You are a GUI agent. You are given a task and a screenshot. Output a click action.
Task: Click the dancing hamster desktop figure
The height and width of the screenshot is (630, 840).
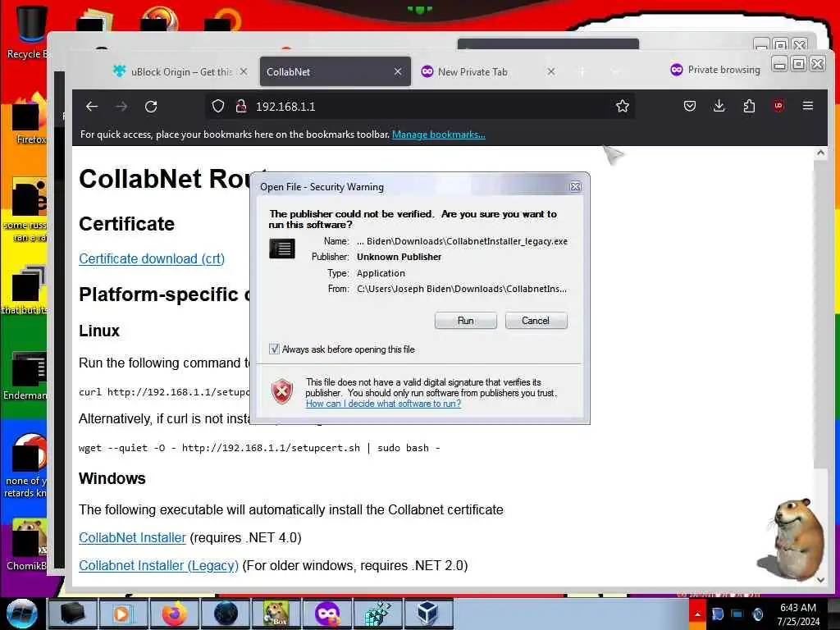click(792, 540)
